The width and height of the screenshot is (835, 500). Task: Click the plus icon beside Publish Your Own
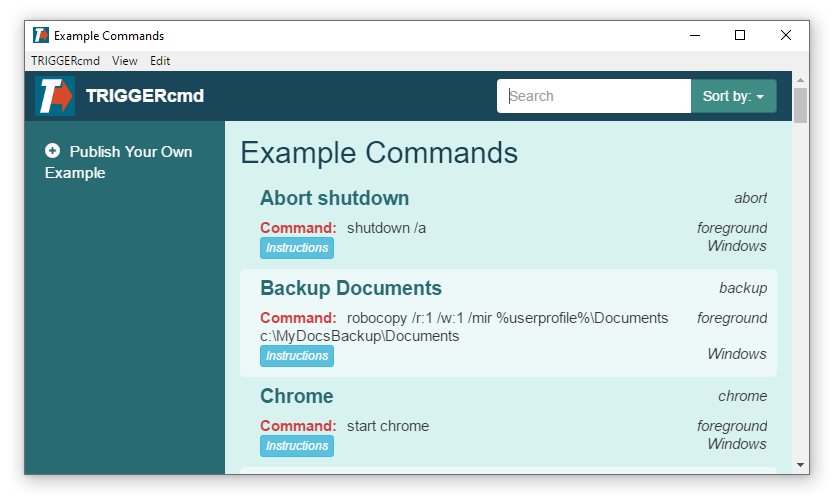tap(52, 151)
